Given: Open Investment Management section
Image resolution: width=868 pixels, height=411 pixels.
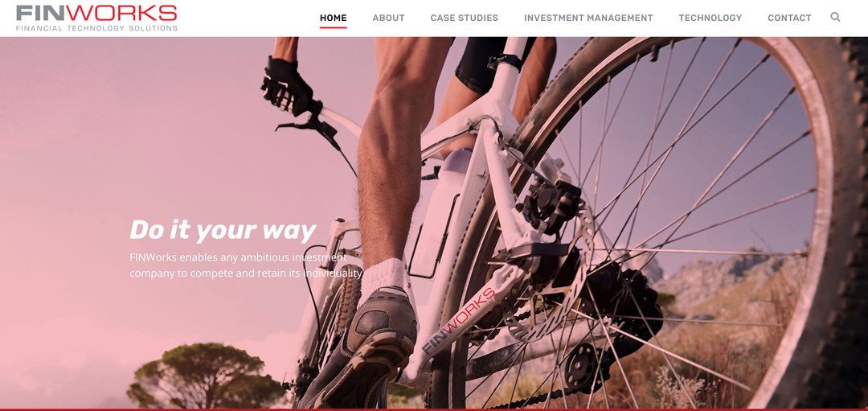Looking at the screenshot, I should [x=588, y=18].
